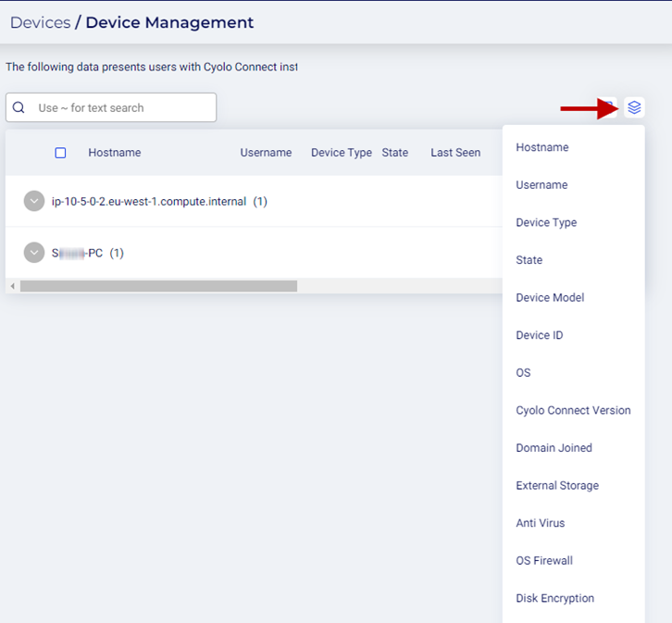Click into the text search field
The height and width of the screenshot is (623, 672).
coord(120,107)
